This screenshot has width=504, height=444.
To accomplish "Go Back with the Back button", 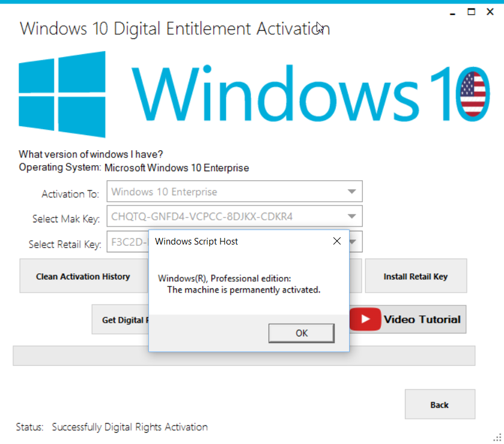I will 440,404.
